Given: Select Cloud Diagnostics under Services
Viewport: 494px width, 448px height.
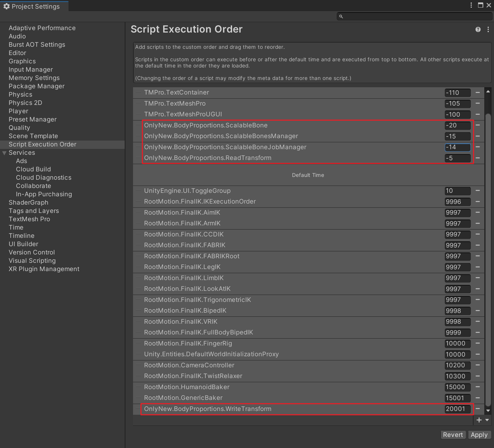Looking at the screenshot, I should click(44, 178).
